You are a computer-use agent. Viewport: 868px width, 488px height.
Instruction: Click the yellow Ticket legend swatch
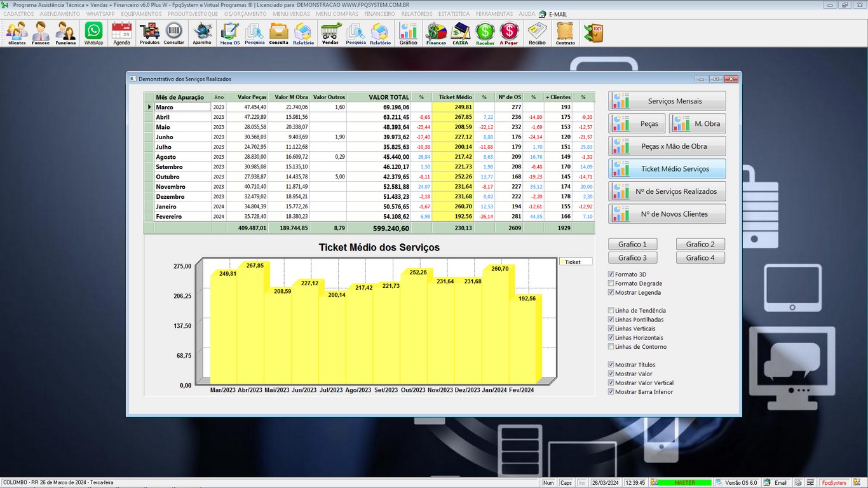[562, 262]
